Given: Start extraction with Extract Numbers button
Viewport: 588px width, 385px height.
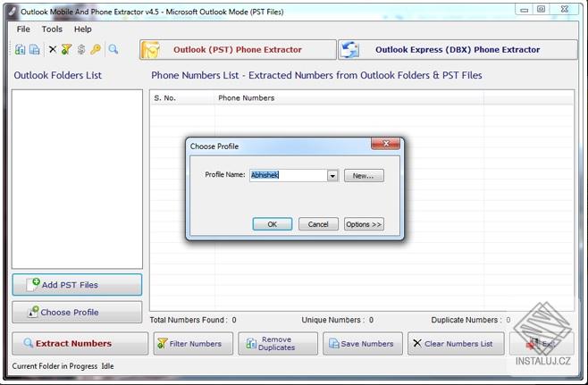Looking at the screenshot, I should point(80,343).
